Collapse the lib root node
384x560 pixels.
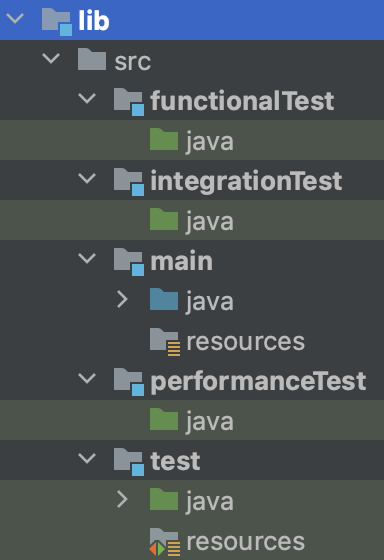[x=15, y=19]
